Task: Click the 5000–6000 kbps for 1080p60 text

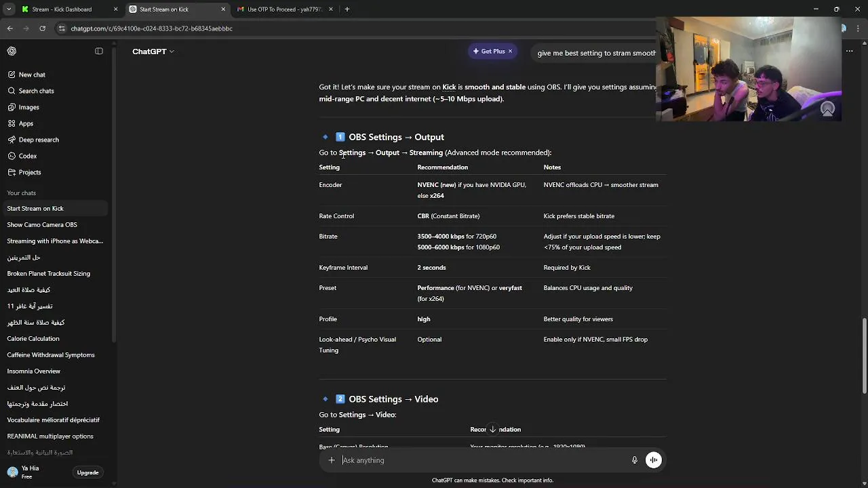Action: [x=458, y=247]
